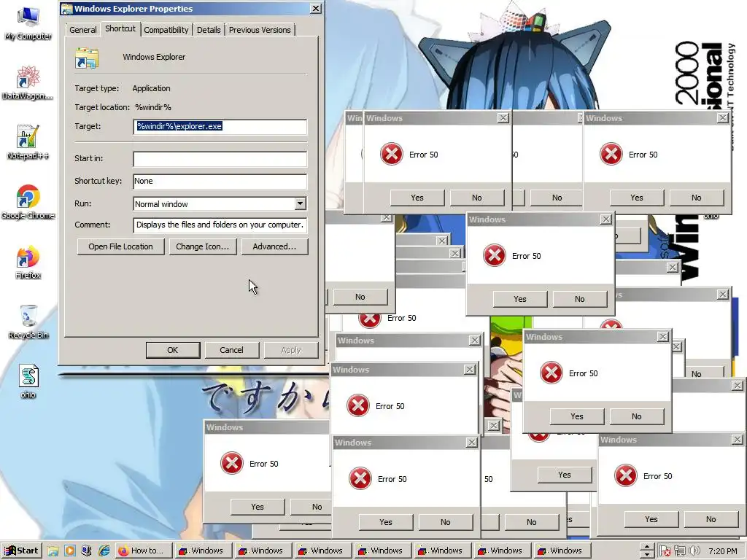Click the 'Target type:' label

(97, 88)
